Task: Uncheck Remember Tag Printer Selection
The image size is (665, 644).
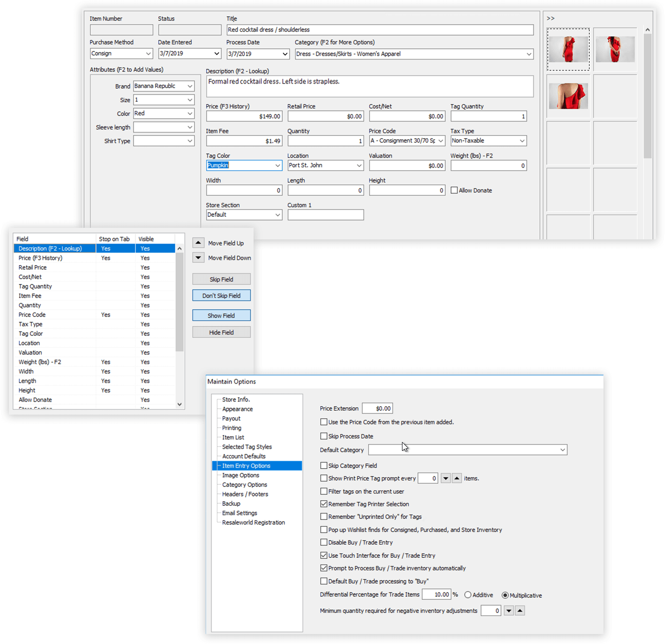Action: (x=324, y=504)
